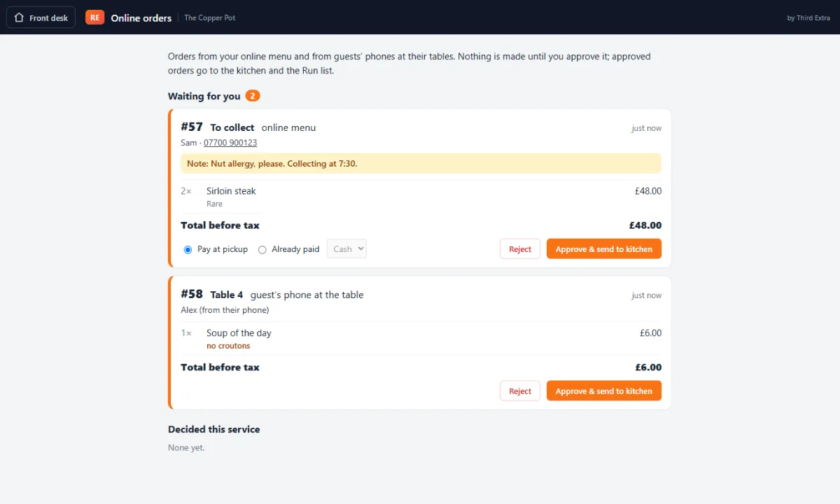Click the To collect label on order #57

pyautogui.click(x=232, y=127)
